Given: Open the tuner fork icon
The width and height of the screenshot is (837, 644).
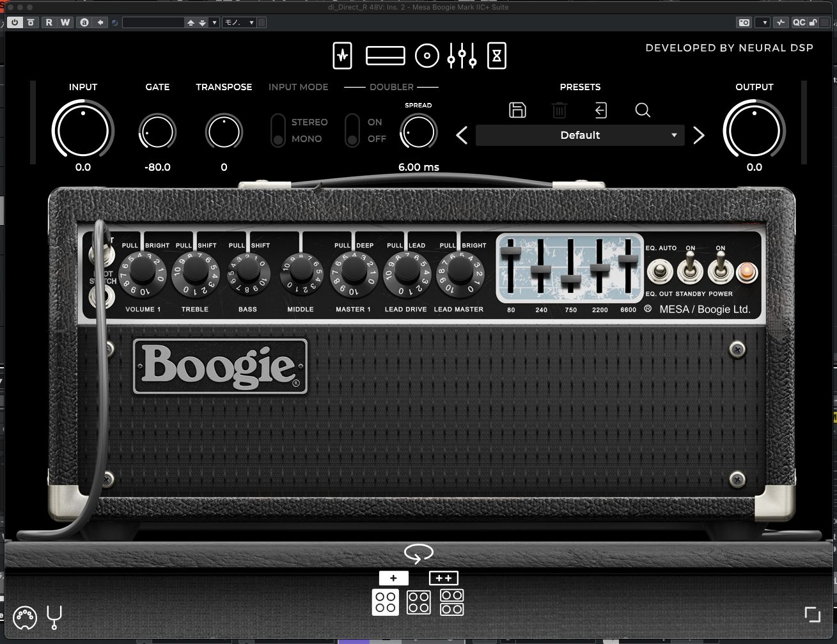Looking at the screenshot, I should point(55,617).
